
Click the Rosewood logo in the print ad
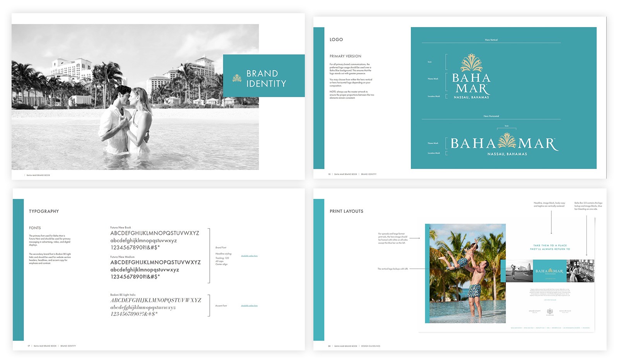click(x=565, y=311)
